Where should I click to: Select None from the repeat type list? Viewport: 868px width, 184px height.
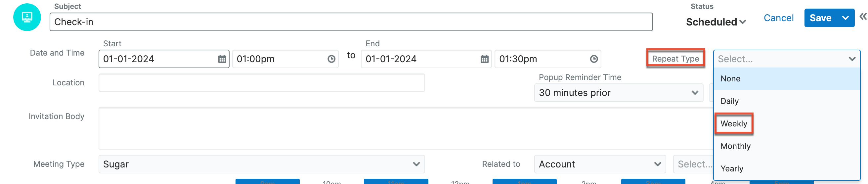[730, 78]
